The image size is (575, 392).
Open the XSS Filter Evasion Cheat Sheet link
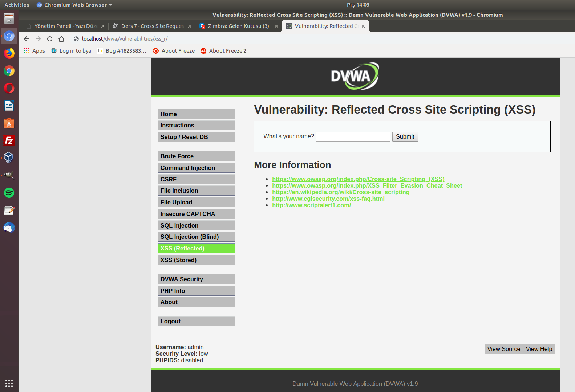point(367,185)
